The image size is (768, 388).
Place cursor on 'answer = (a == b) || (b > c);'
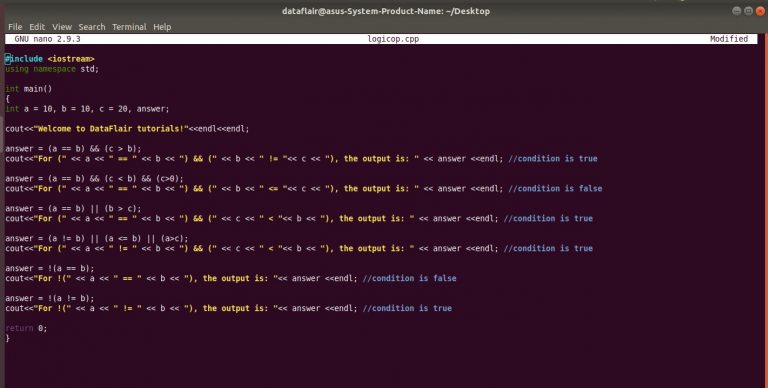pos(73,209)
